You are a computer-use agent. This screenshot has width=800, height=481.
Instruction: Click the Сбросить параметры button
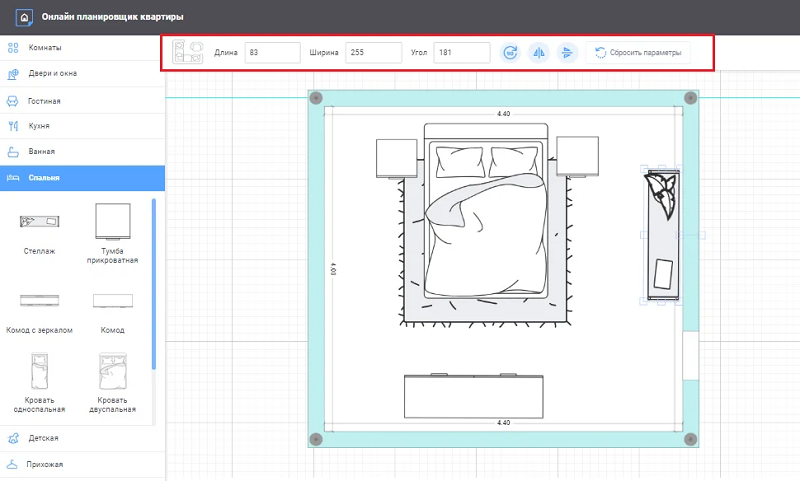637,52
